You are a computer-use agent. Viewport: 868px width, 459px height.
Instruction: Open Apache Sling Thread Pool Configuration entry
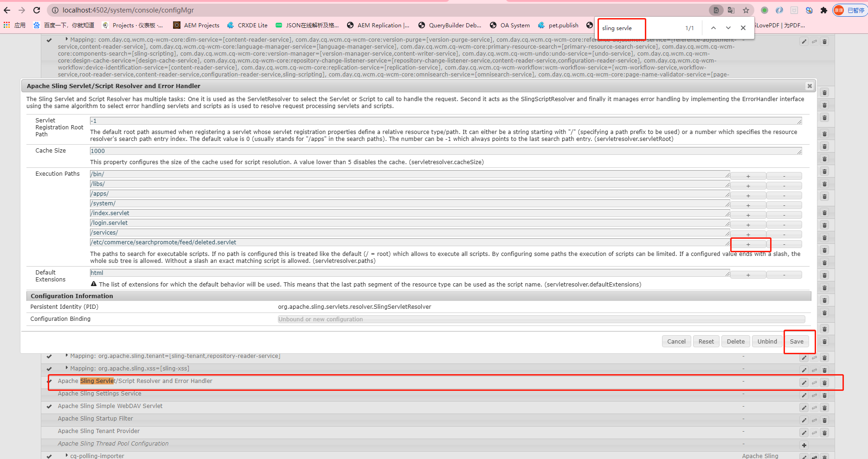coord(113,443)
